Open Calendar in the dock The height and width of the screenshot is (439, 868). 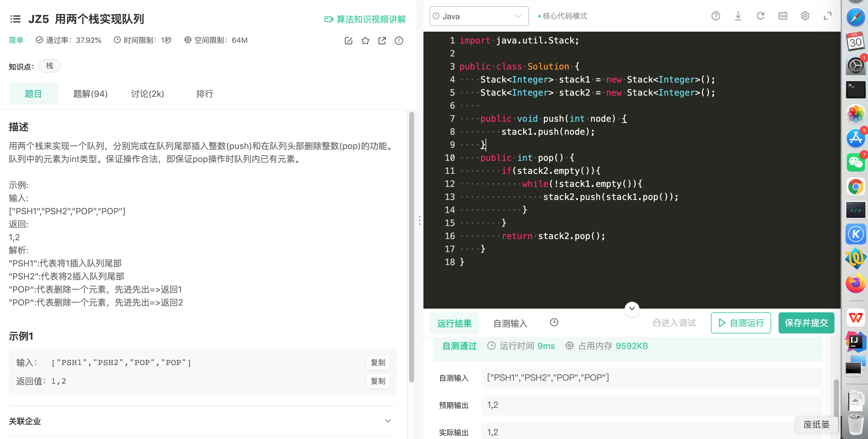click(x=856, y=41)
